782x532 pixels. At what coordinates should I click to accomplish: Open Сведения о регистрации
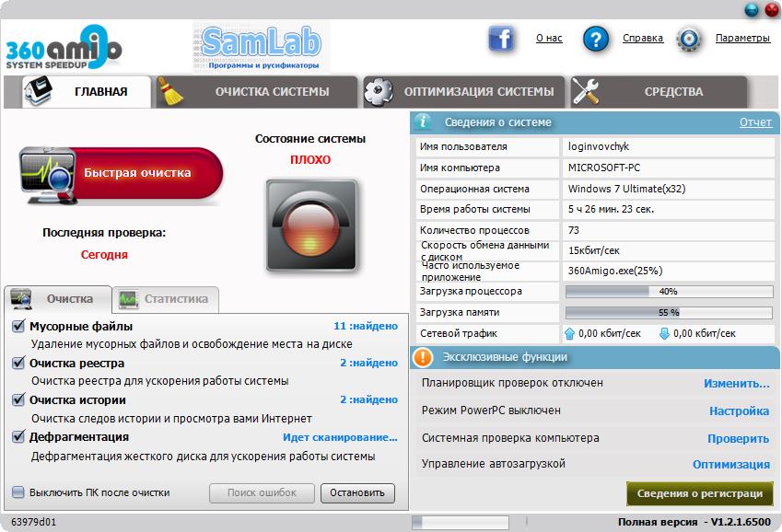click(700, 493)
